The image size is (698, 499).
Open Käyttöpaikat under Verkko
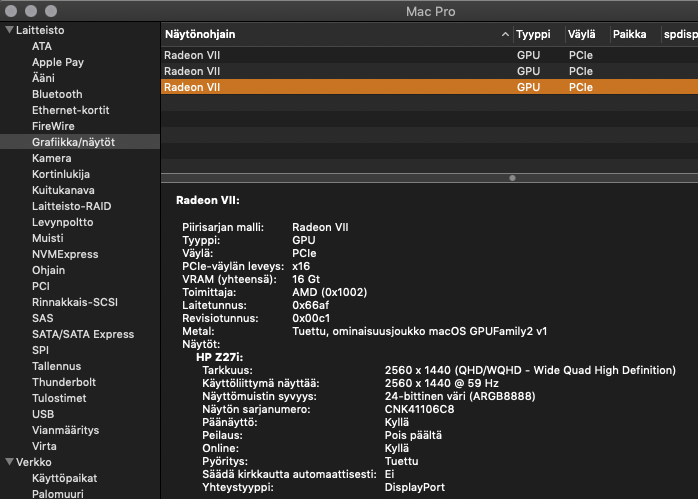[x=65, y=479]
